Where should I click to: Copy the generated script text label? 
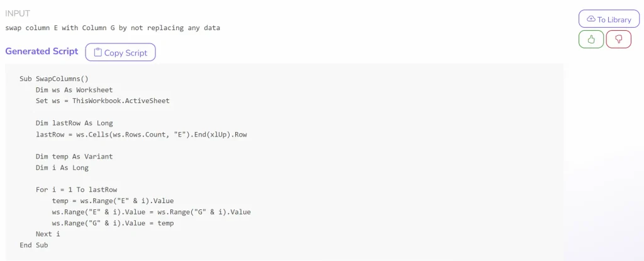[x=126, y=53]
